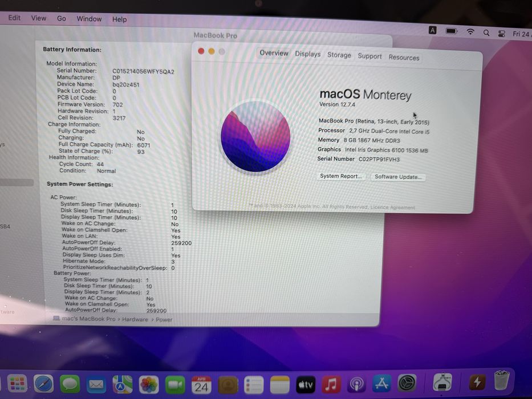Click the processor value '2,7 GHz Dual-Core Intel Core i5'
Viewport: 532px width, 399px height.
coord(389,131)
